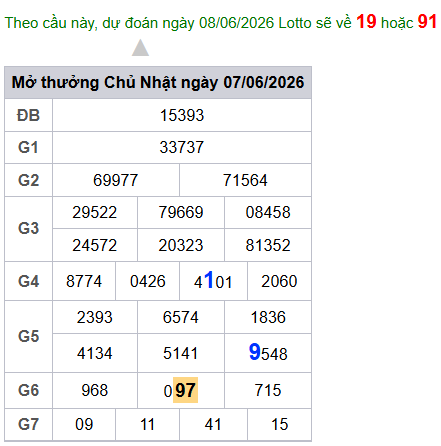The height and width of the screenshot is (446, 441).
Task: Select the G7 row label
Action: (28, 425)
